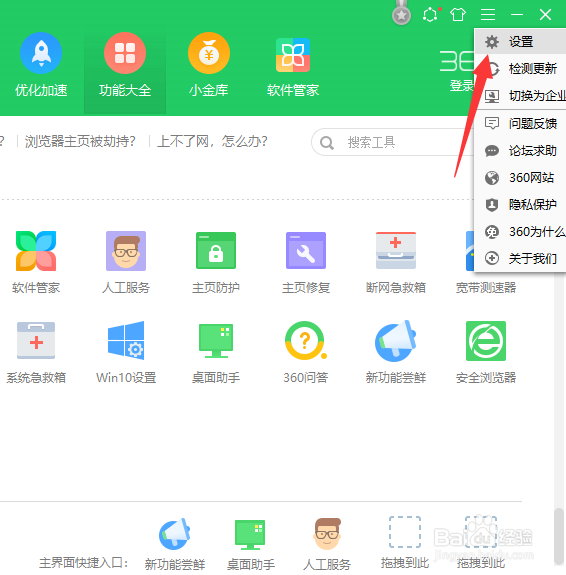Click 桌面助手 shortcut in bottom bar
566x575 pixels.
tap(251, 544)
